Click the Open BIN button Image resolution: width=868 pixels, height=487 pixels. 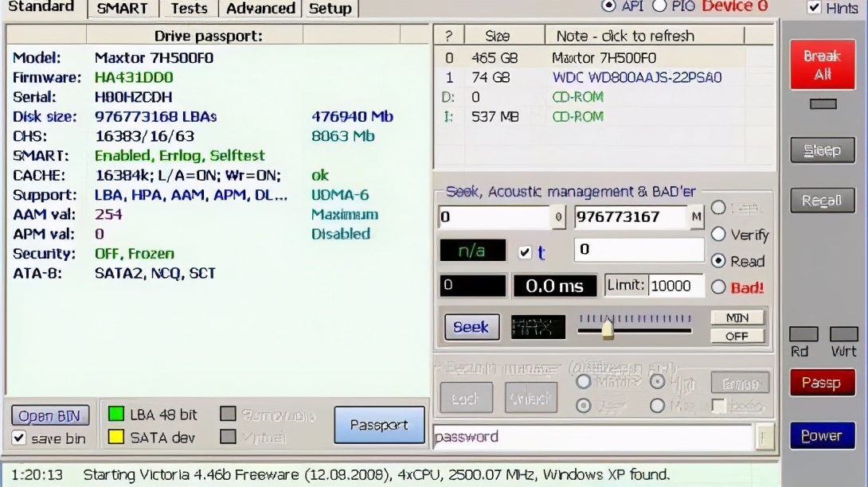click(x=50, y=415)
